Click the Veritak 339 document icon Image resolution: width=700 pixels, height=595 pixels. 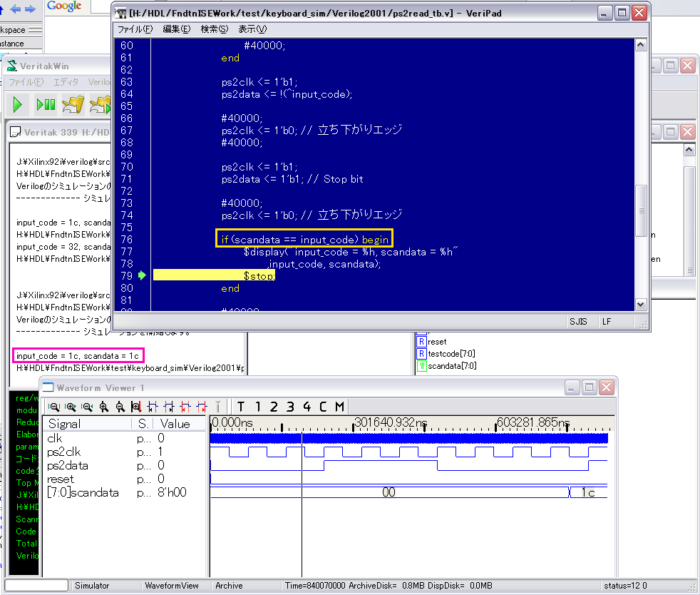[16, 132]
